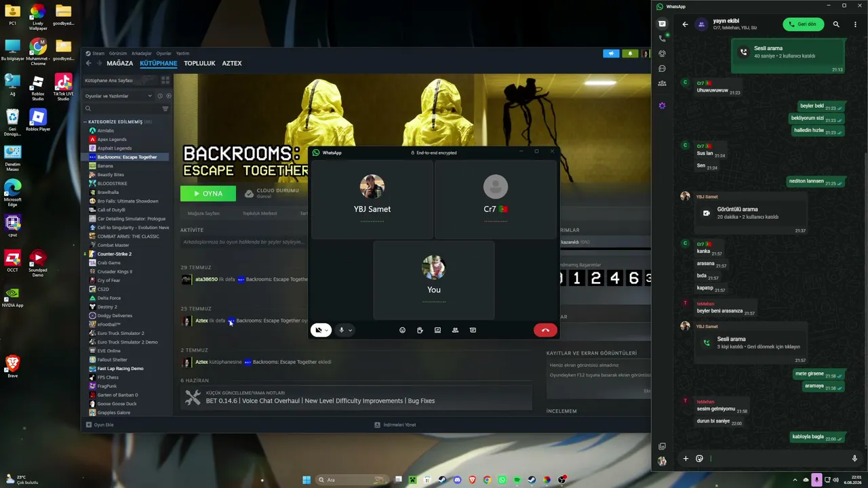Send an emoji reaction in the call
The width and height of the screenshot is (868, 488).
point(402,330)
